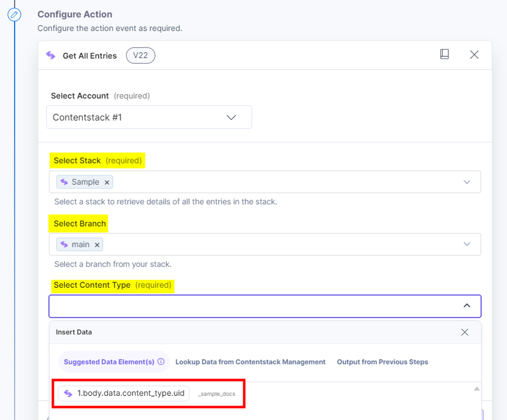Open the documentation book icon
Image resolution: width=507 pixels, height=420 pixels.
(x=444, y=54)
